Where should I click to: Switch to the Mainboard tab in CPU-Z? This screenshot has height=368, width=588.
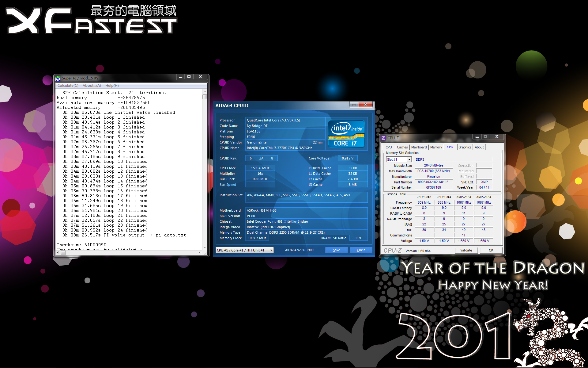click(419, 147)
